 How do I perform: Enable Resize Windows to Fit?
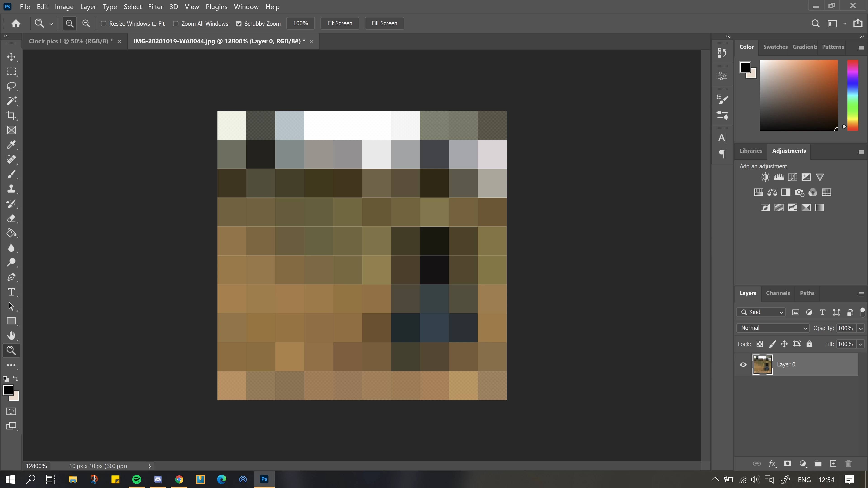(x=104, y=23)
